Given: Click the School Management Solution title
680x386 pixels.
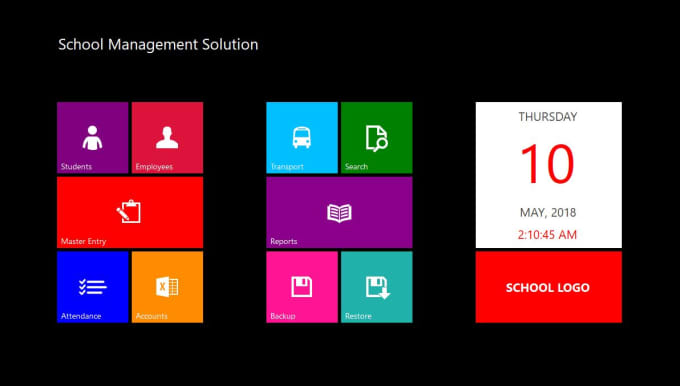Looking at the screenshot, I should 158,44.
